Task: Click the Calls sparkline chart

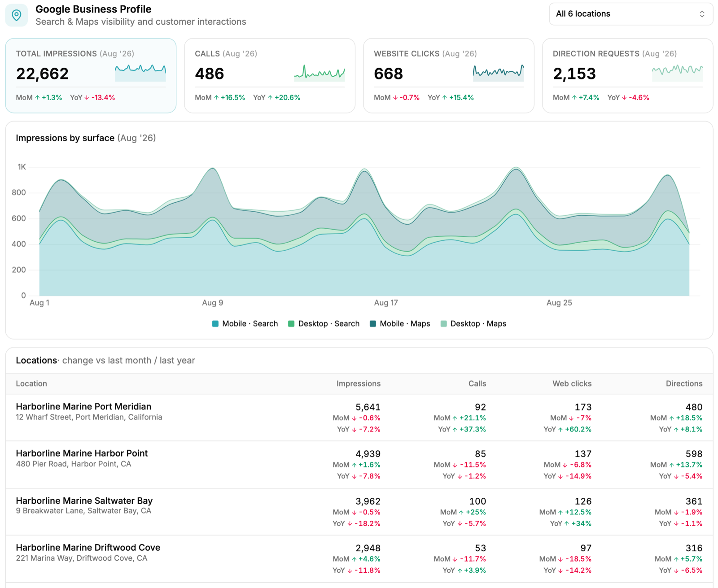Action: coord(320,73)
